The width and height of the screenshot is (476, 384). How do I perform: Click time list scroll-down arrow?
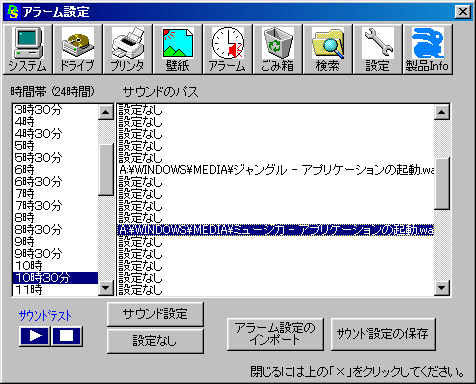[106, 288]
